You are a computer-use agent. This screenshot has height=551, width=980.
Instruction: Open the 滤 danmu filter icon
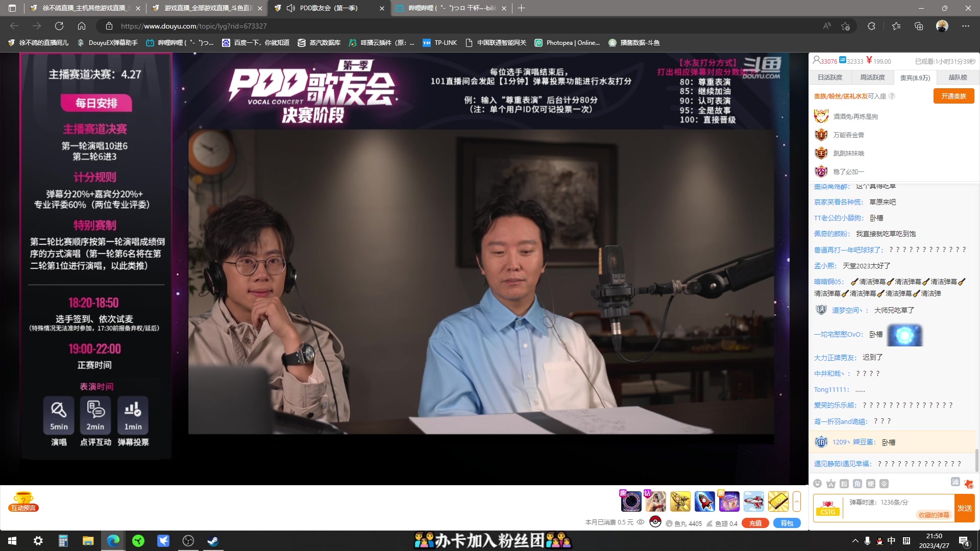pyautogui.click(x=955, y=482)
